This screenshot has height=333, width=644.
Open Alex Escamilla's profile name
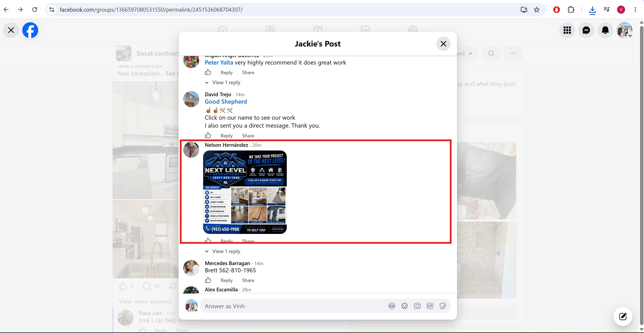tap(221, 290)
